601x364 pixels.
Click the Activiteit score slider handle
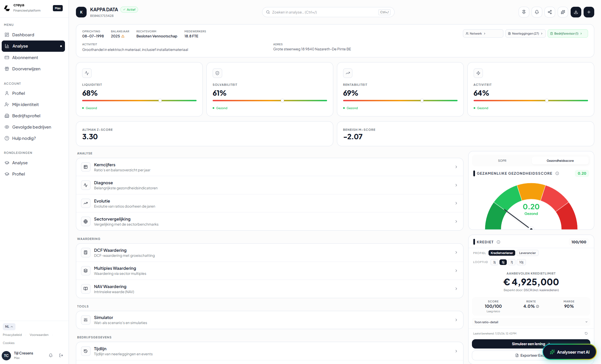(547, 100)
